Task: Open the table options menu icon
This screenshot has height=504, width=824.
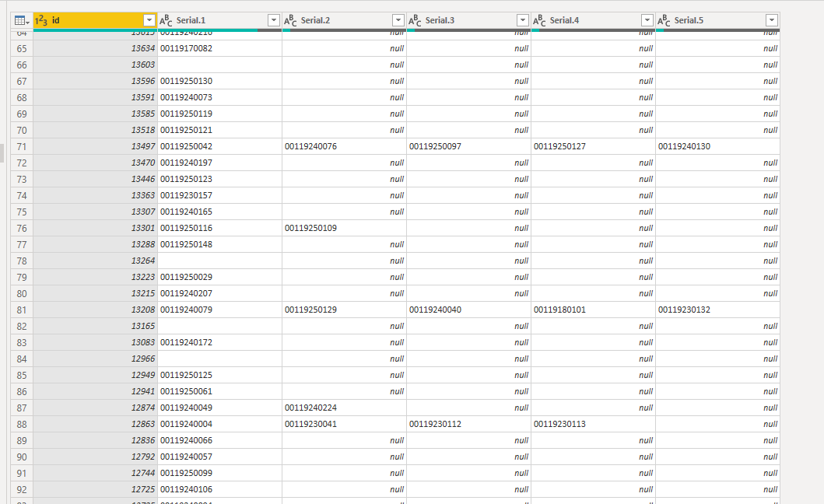Action: coord(22,20)
